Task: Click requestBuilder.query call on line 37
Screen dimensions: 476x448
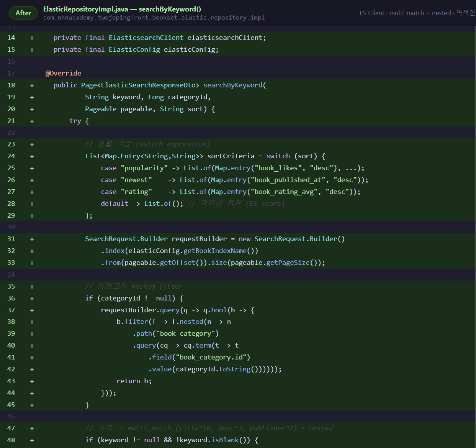Action: (x=140, y=310)
